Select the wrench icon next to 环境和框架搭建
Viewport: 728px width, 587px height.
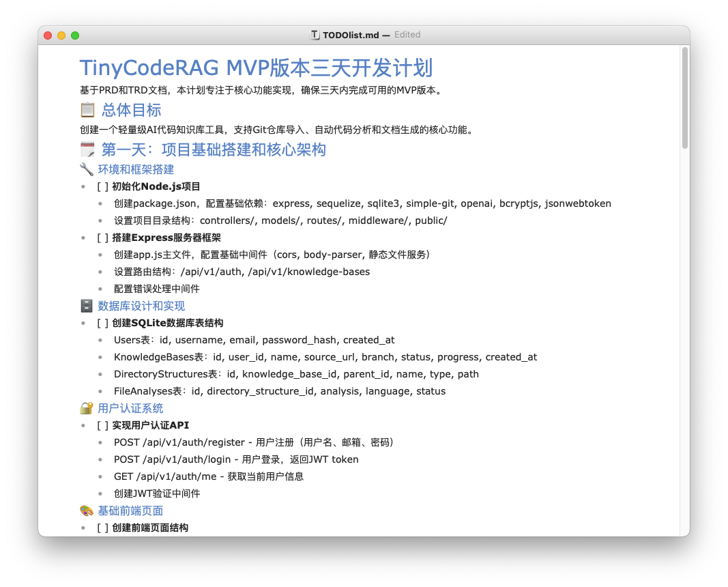point(86,169)
